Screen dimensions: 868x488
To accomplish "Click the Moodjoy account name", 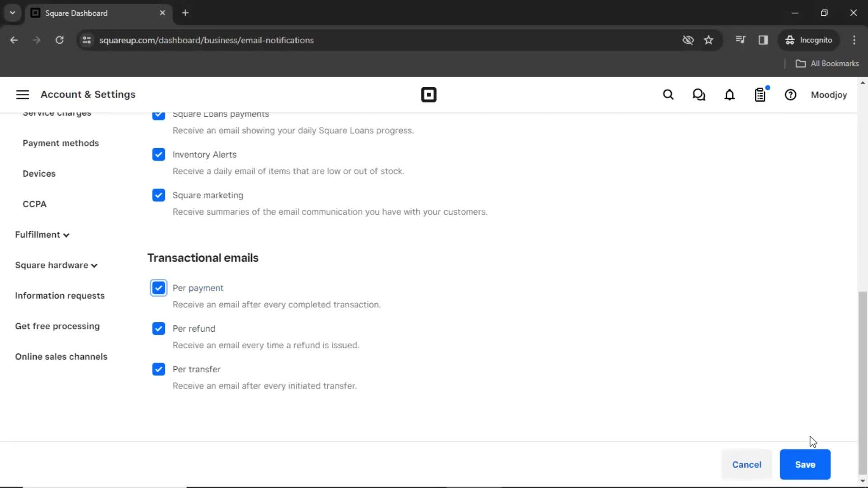I will [829, 95].
